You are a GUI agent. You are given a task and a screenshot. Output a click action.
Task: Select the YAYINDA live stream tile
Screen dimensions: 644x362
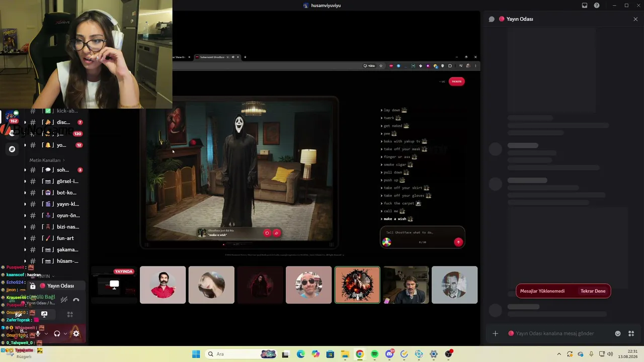(114, 285)
